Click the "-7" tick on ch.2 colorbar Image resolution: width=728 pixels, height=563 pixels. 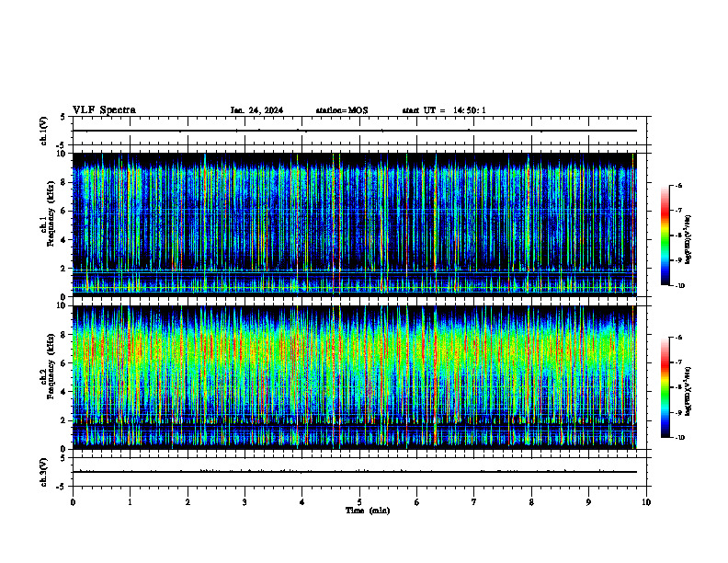point(679,362)
